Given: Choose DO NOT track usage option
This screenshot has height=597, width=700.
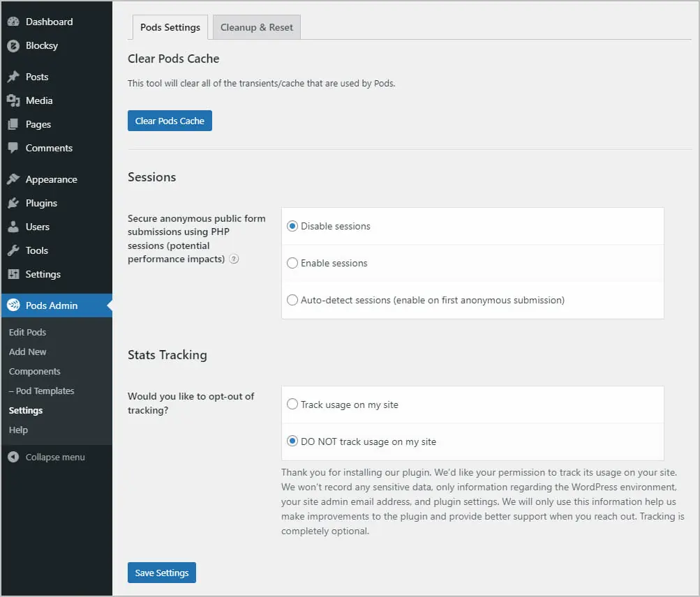Looking at the screenshot, I should point(292,441).
